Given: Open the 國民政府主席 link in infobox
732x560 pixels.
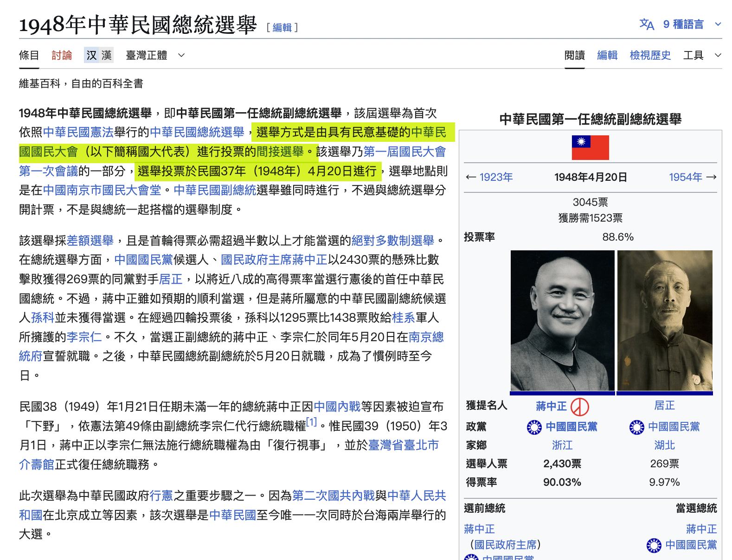Looking at the screenshot, I should 506,544.
